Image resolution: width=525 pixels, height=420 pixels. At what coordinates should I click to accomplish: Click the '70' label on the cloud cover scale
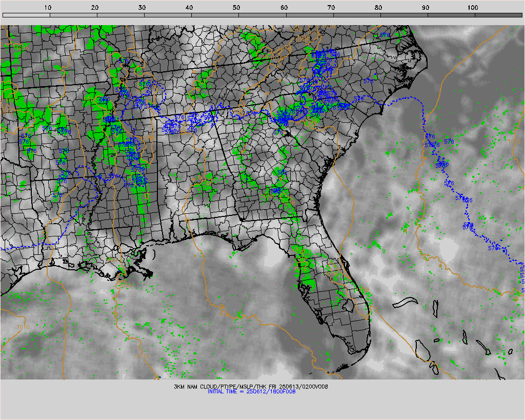331,8
